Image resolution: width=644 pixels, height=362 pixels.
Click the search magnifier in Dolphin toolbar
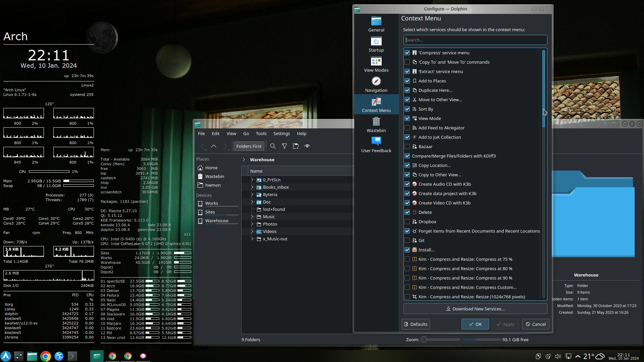click(273, 146)
